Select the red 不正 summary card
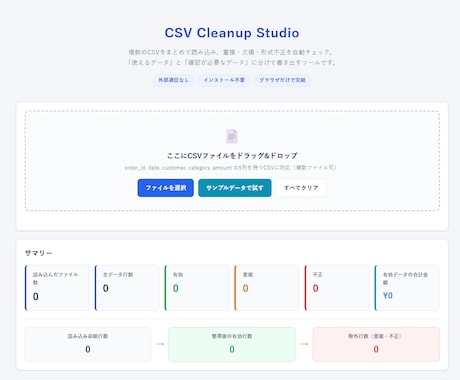The height and width of the screenshot is (380, 460). 337,288
